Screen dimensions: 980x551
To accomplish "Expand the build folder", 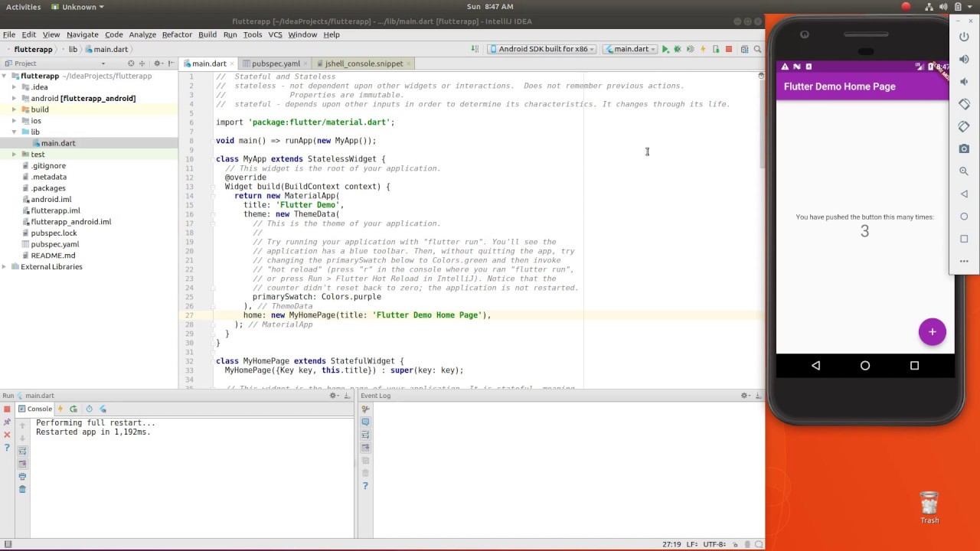I will pos(15,109).
